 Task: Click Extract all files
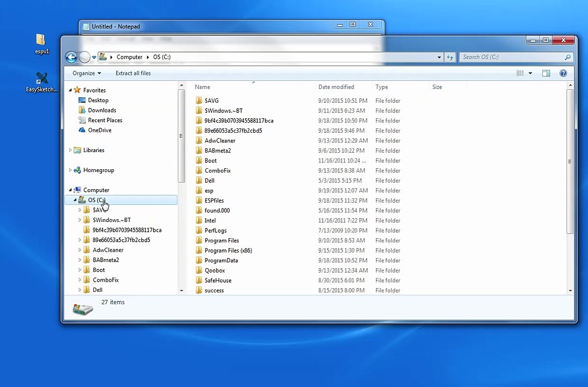[133, 73]
